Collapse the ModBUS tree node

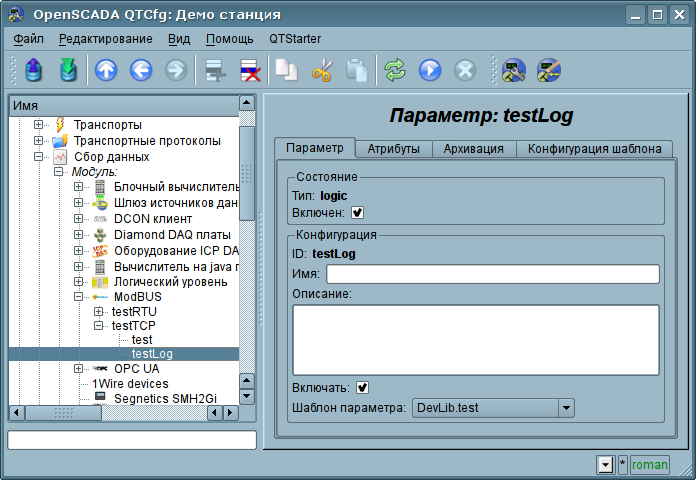[79, 297]
